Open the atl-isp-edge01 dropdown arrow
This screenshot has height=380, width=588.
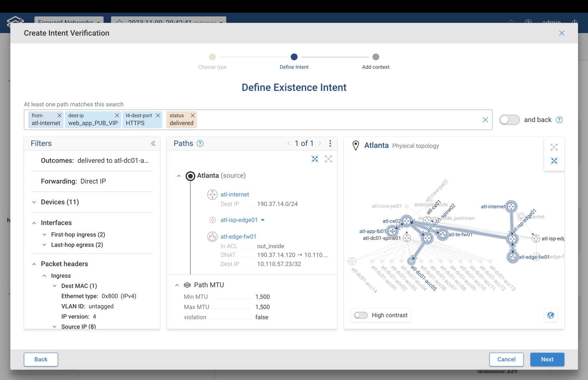pyautogui.click(x=263, y=220)
